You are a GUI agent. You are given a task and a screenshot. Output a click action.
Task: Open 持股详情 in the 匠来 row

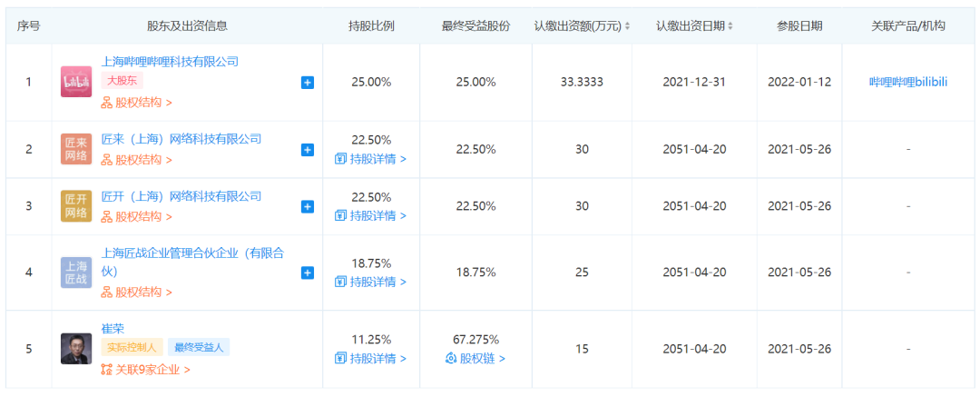coord(370,158)
